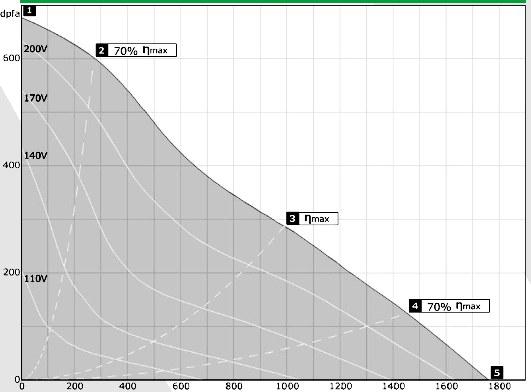Select the 70% ηmax label beside marker 2
The image size is (531, 392).
[x=142, y=50]
